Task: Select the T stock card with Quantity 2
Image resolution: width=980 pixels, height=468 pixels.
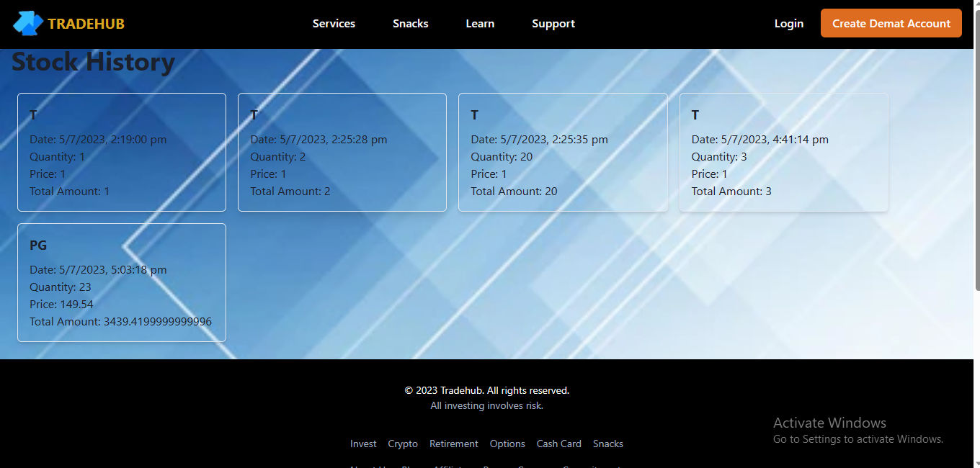Action: [342, 152]
